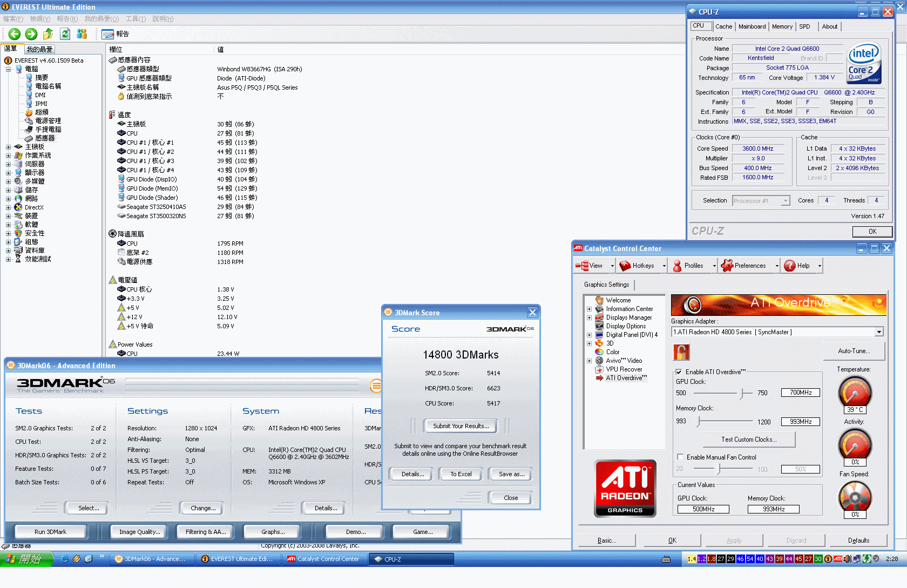Viewport: 907px width, 588px height.
Task: Expand the 主機板 node in EVEREST tree
Action: pos(8,147)
